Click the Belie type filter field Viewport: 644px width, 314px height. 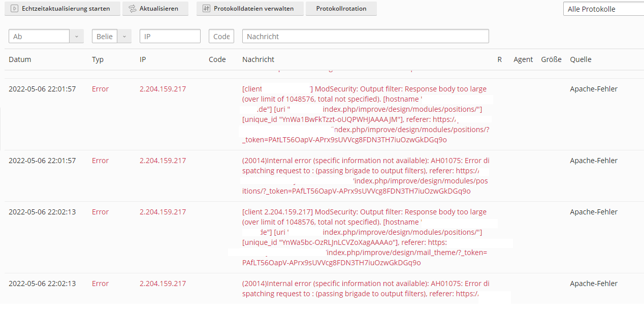(x=105, y=37)
